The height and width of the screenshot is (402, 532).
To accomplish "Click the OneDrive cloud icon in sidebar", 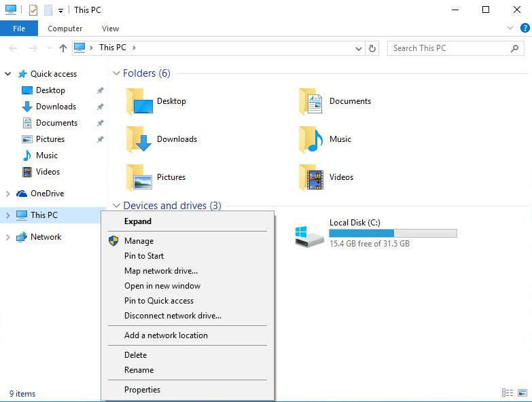I will [22, 194].
